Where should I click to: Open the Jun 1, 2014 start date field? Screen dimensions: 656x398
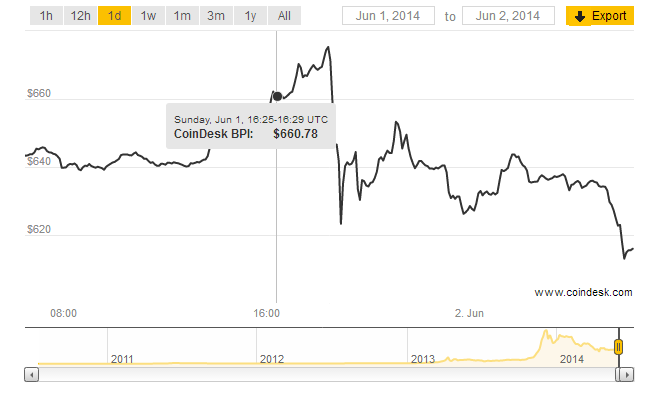pyautogui.click(x=388, y=16)
